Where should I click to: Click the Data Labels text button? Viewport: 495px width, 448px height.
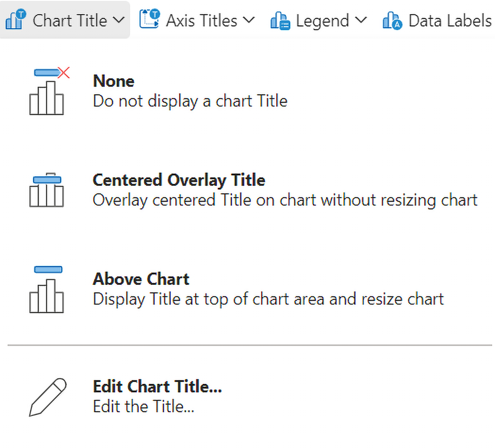pyautogui.click(x=450, y=21)
